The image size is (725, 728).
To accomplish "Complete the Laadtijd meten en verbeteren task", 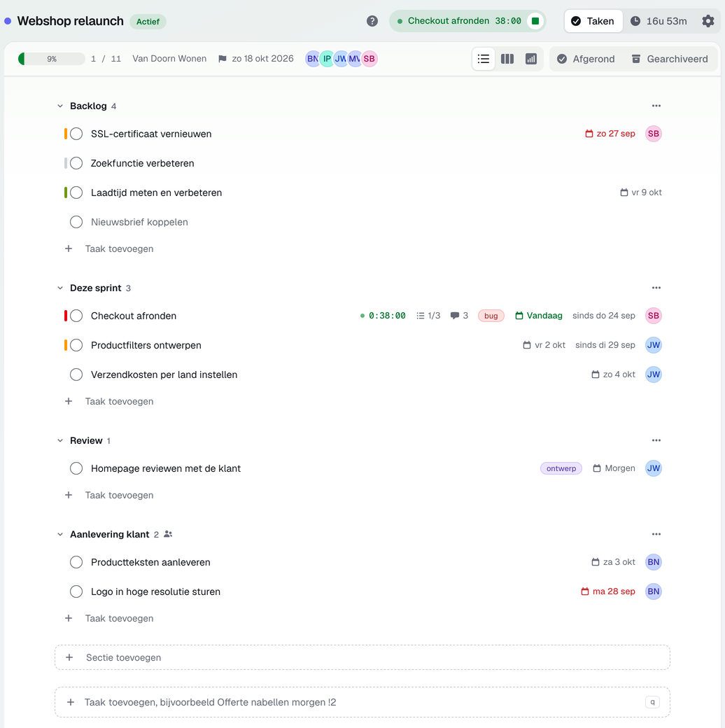I will pyautogui.click(x=76, y=192).
